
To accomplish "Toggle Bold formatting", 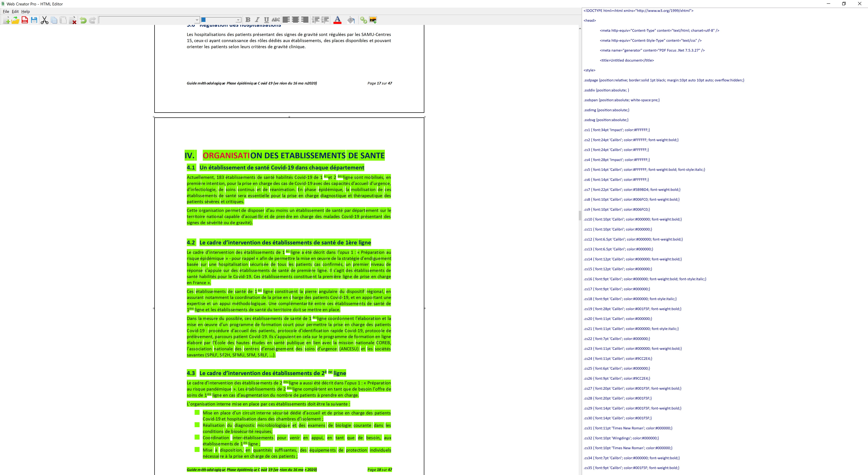I will point(248,20).
